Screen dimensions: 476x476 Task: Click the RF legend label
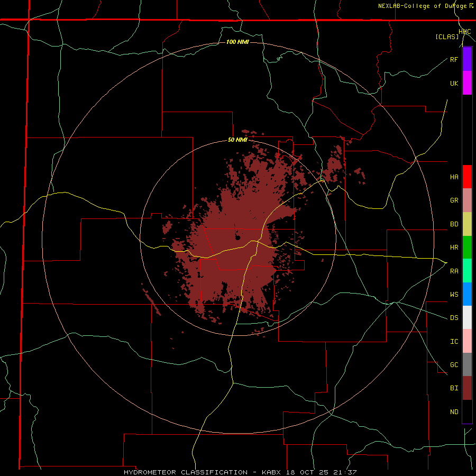point(454,59)
